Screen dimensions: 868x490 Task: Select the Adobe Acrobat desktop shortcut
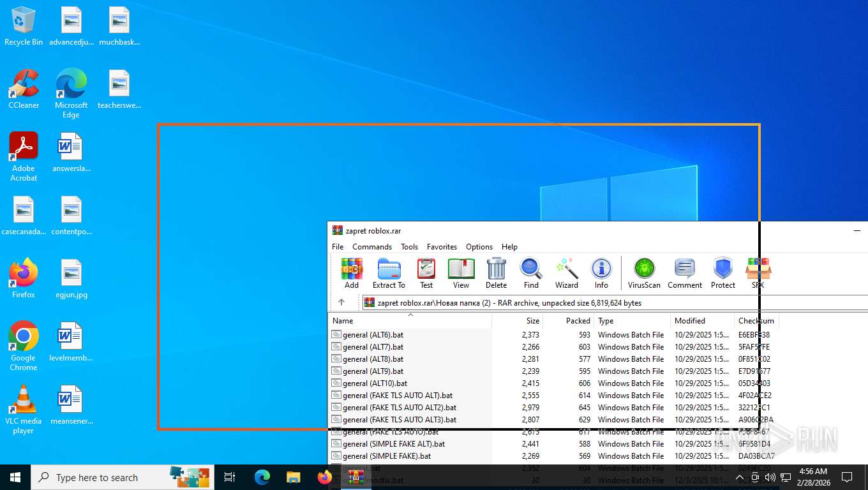24,157
